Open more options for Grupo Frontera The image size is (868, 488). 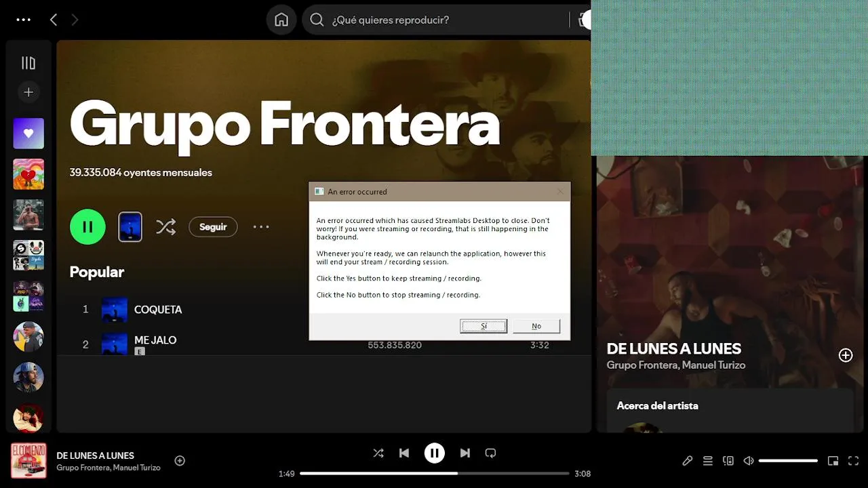coord(261,226)
